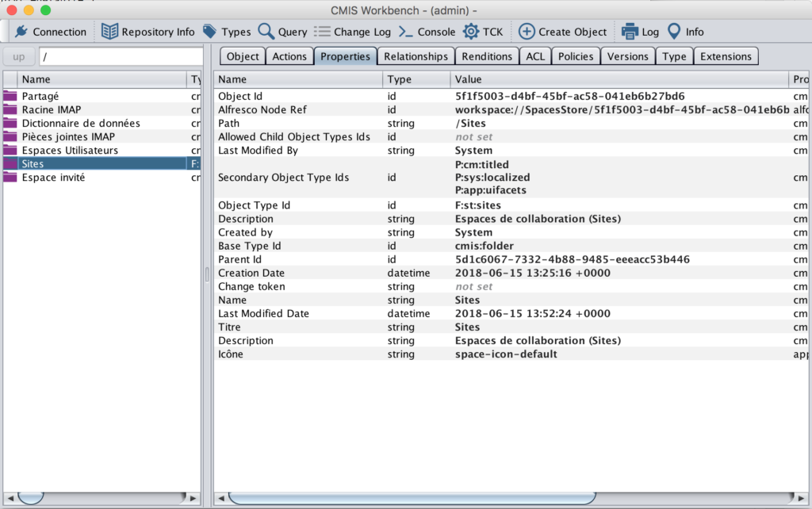Click the Pièces jointes IMAP folder icon
The image size is (812, 509).
(x=10, y=136)
